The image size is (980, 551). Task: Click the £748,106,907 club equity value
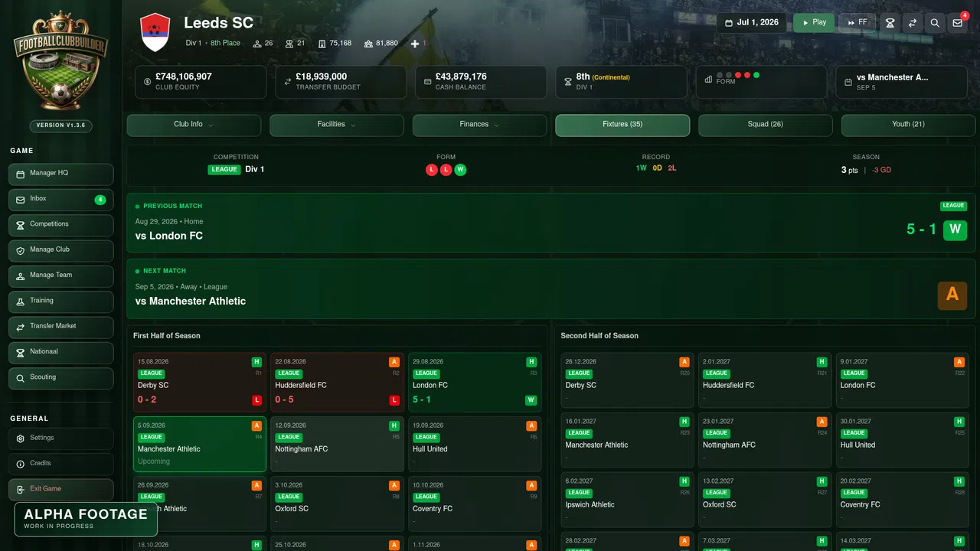point(183,77)
